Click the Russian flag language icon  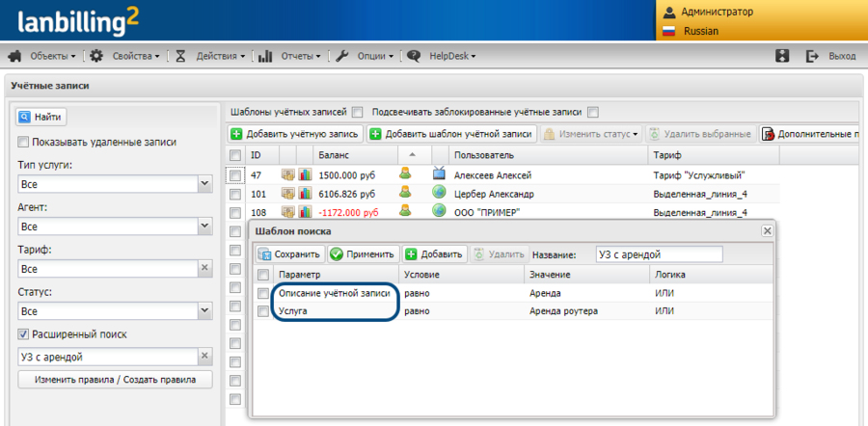tap(667, 31)
